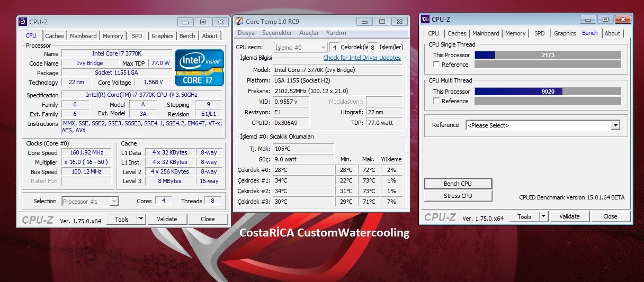The width and height of the screenshot is (644, 282).
Task: Click the CPU-Z title bar icon in the left window
Action: pyautogui.click(x=23, y=22)
